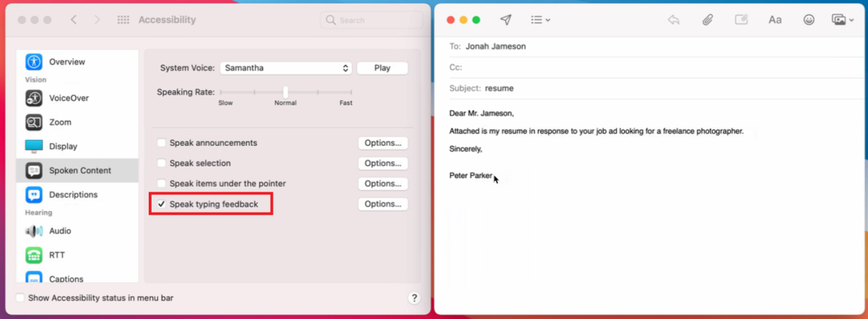Click the markup compose icon in Mail
This screenshot has width=868, height=319.
(x=741, y=20)
